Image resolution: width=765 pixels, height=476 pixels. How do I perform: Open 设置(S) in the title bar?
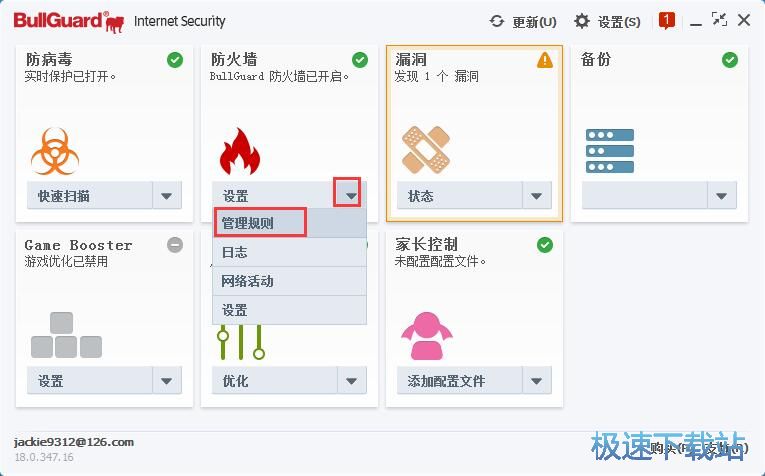click(608, 21)
